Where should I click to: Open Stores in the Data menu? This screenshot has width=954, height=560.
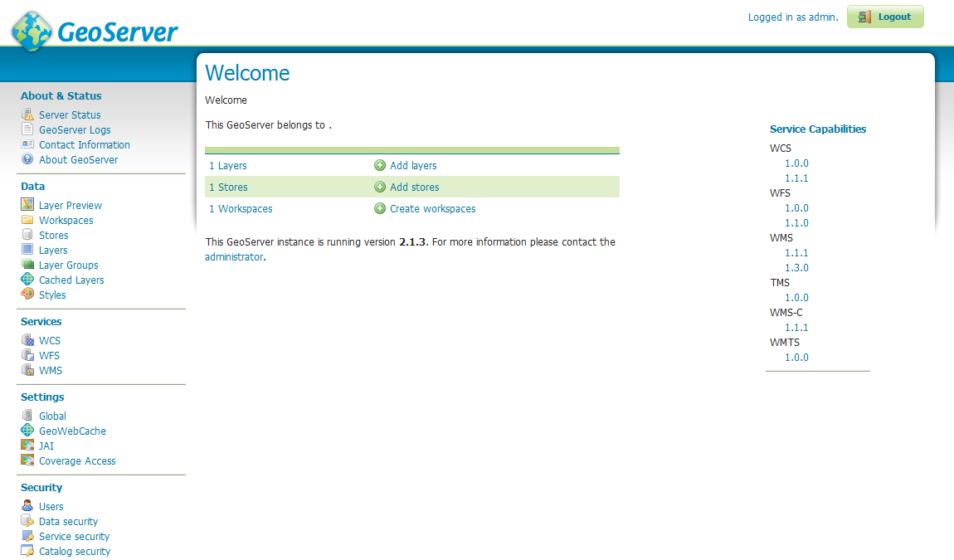(54, 235)
